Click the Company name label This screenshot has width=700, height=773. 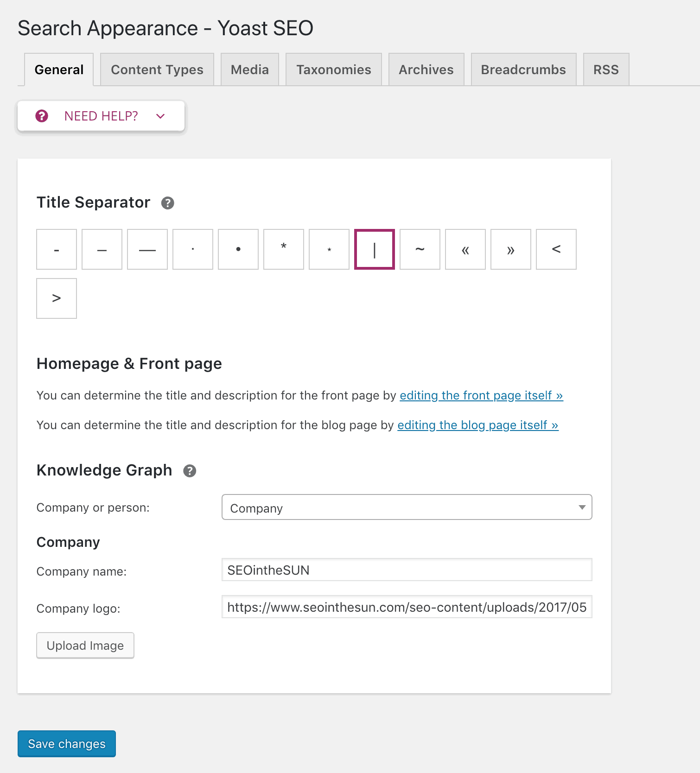coord(82,571)
